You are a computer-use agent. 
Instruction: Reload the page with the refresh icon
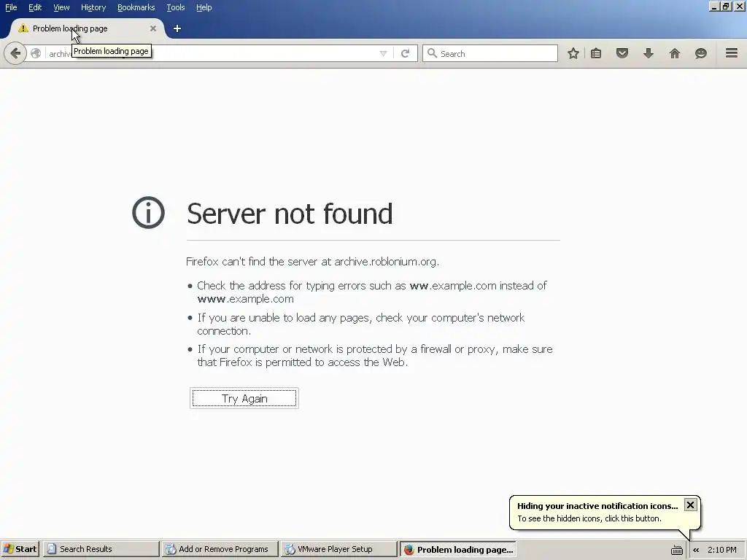tap(405, 53)
